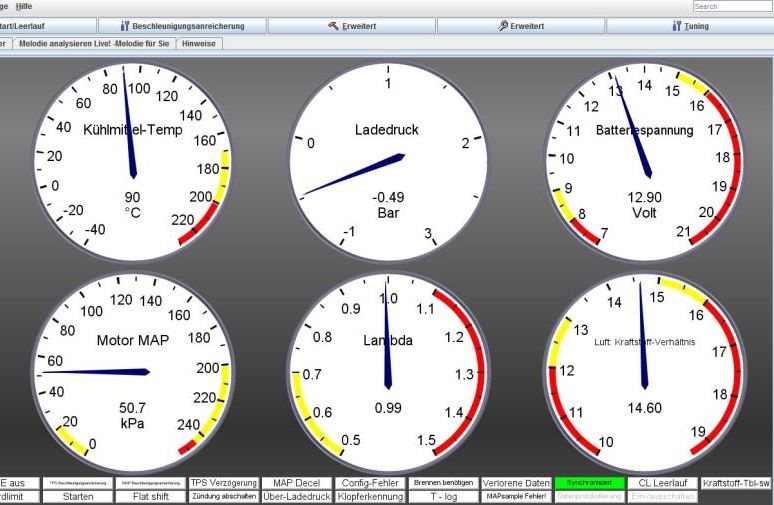
Task: Switch to Melodie analysieren Live! tab
Action: (x=93, y=44)
